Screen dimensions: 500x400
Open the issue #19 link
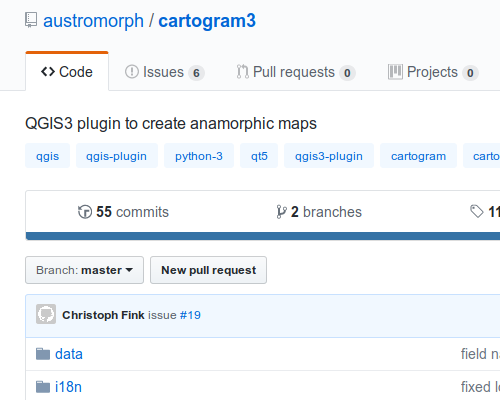pyautogui.click(x=190, y=315)
